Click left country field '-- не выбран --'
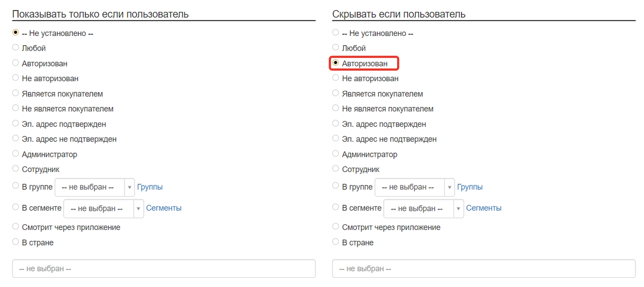The height and width of the screenshot is (287, 644). point(164,269)
